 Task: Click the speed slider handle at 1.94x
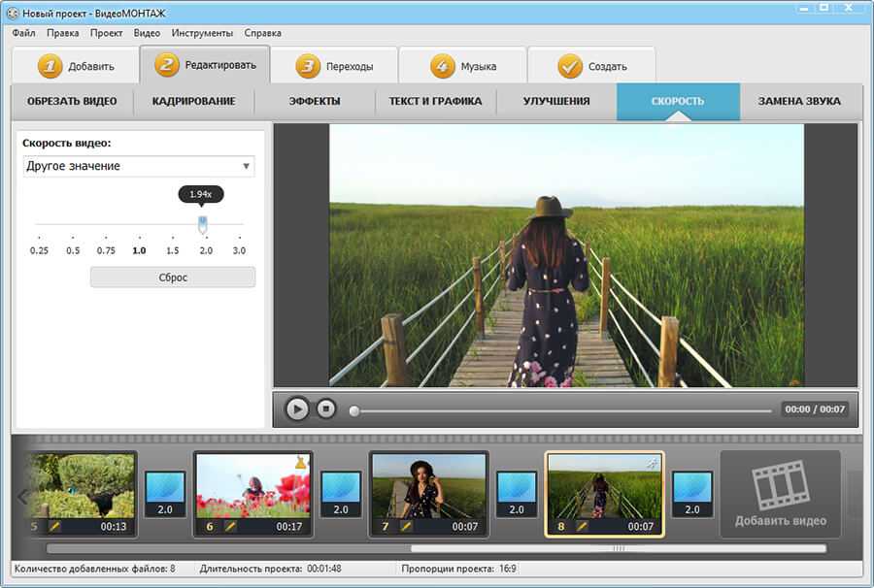202,223
